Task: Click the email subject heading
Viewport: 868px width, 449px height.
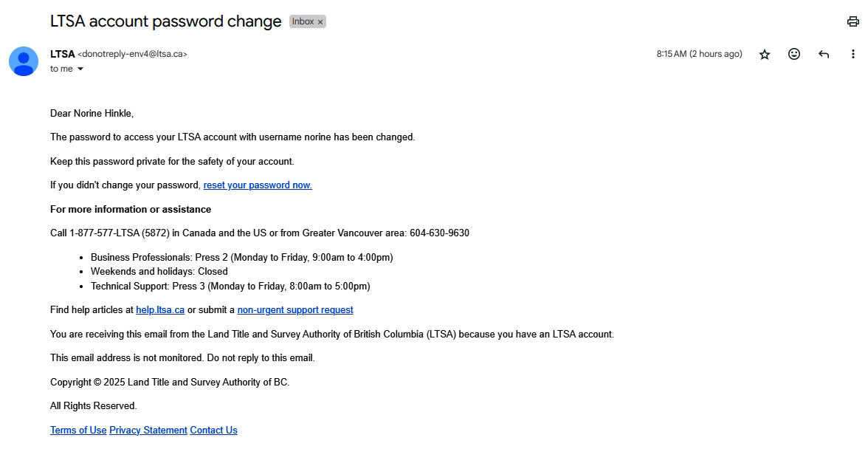Action: 165,21
